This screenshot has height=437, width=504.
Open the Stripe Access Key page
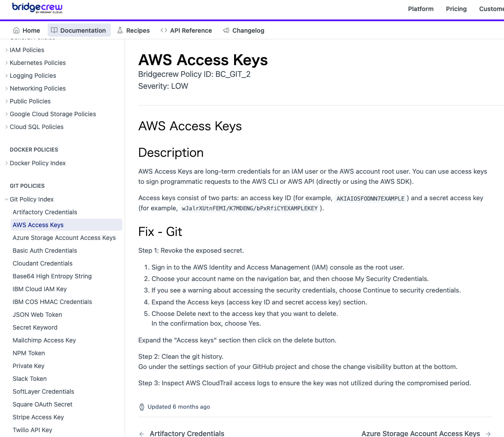38,418
